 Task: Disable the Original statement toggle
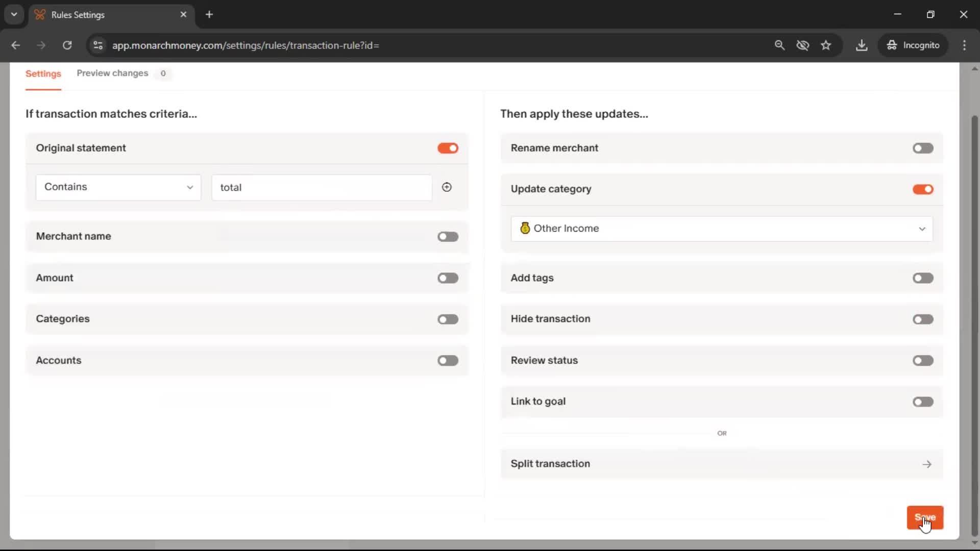(x=448, y=148)
